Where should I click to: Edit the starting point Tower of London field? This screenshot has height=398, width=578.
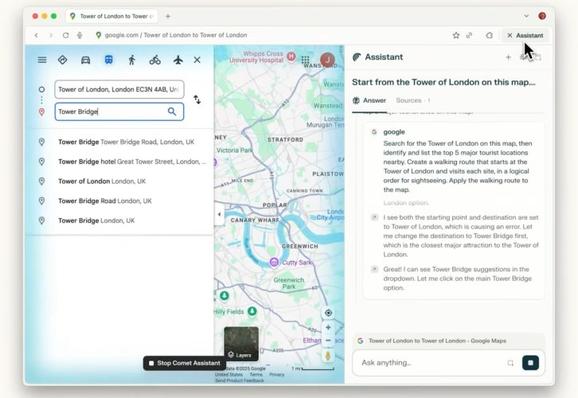pos(119,89)
